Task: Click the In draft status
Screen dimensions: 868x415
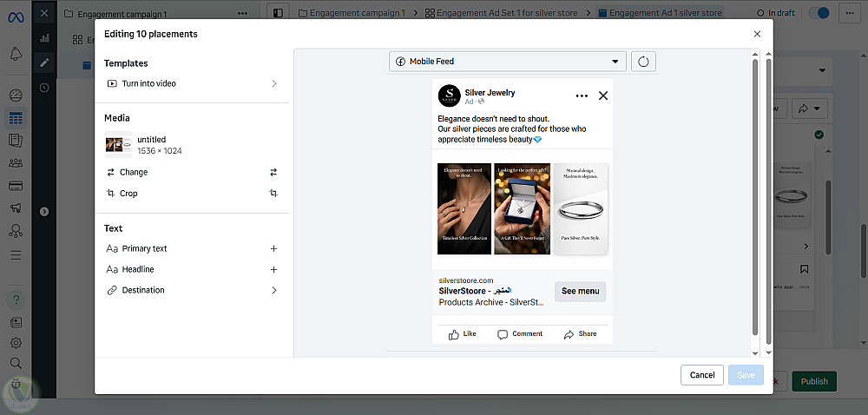Action: point(776,13)
